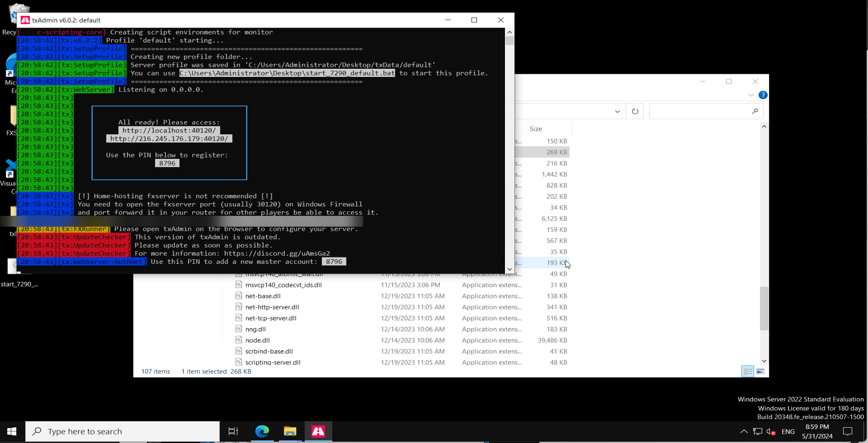Open the Windows Start menu
This screenshot has height=443, width=868.
point(12,431)
